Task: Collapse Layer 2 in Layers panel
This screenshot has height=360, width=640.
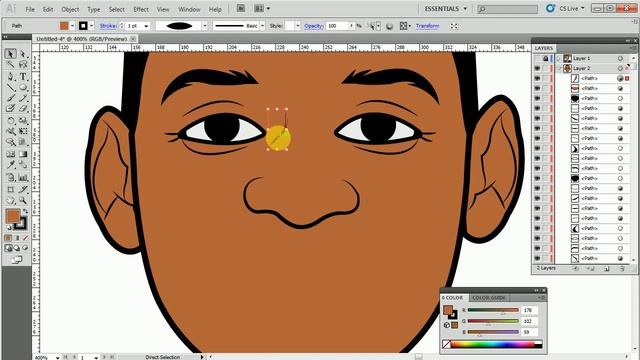Action: coord(559,68)
